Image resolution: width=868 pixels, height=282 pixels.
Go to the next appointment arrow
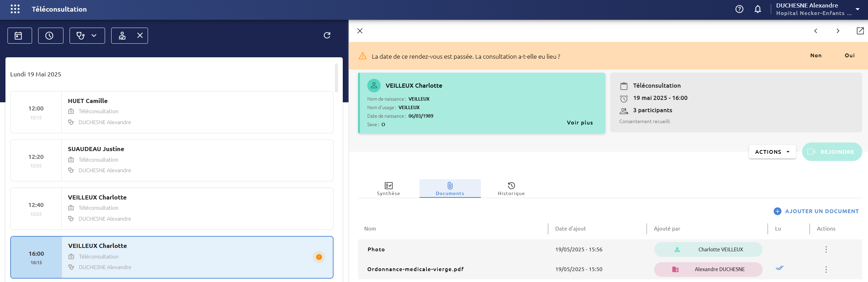pos(838,31)
